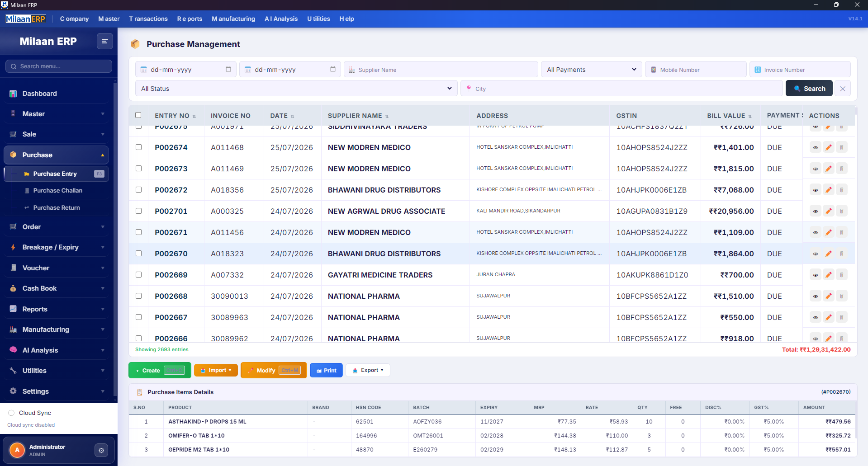Viewport: 868px width, 466px height.
Task: Enable the Cloud Sync radio toggle
Action: point(11,413)
